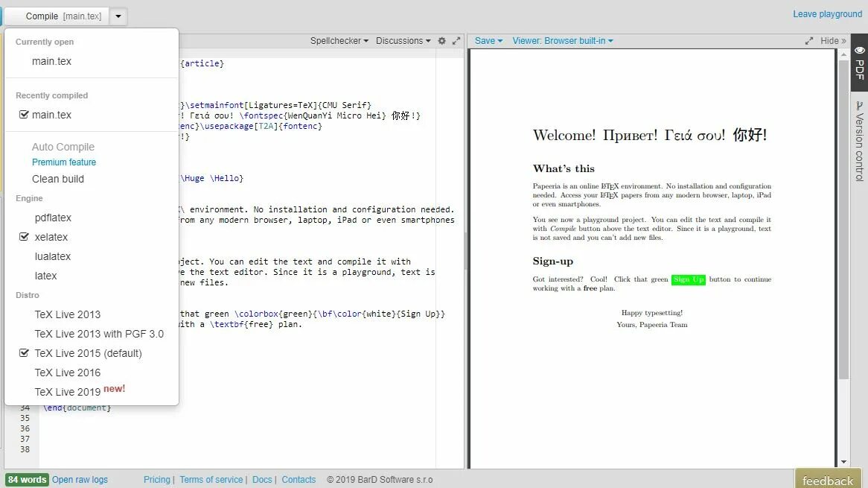The image size is (868, 488).
Task: Click PDF viewer scrollbar up arrow
Action: 843,54
